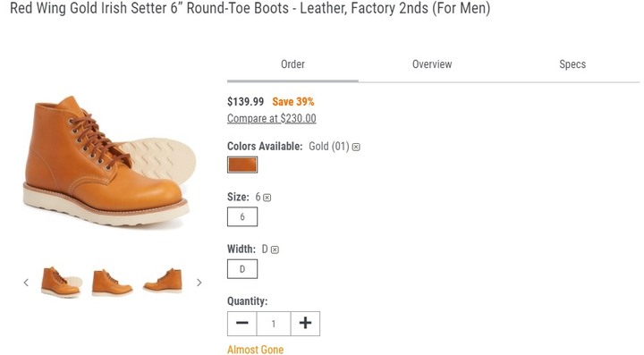
Task: Clear the selected size 6
Action: pyautogui.click(x=267, y=198)
